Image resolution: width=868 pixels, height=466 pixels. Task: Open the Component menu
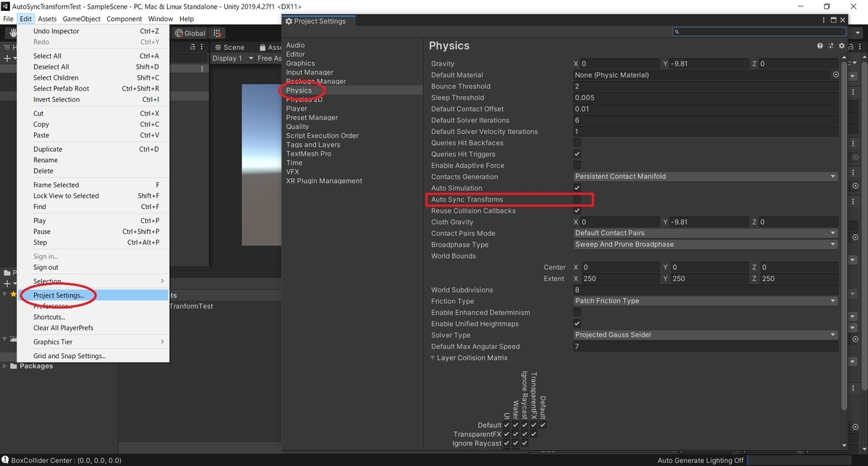click(124, 19)
